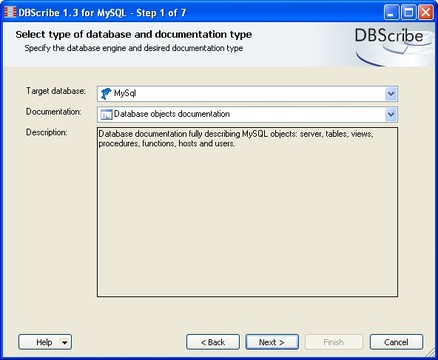Click the Back button
438x360 pixels.
[213, 342]
